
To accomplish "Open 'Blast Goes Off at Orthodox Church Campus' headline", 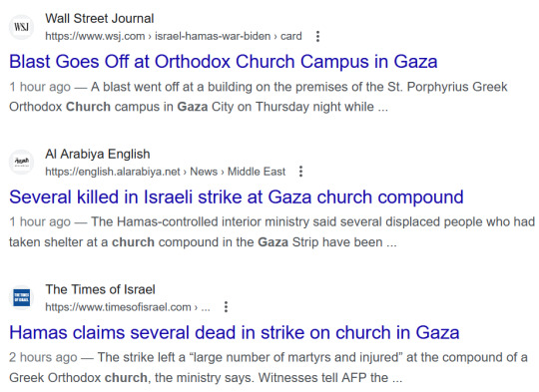I will pyautogui.click(x=224, y=62).
